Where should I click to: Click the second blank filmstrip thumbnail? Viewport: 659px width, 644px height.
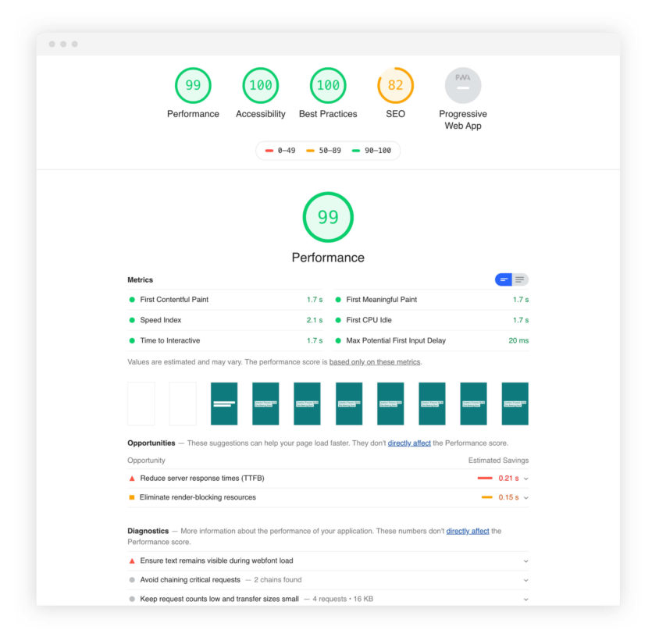pos(183,404)
